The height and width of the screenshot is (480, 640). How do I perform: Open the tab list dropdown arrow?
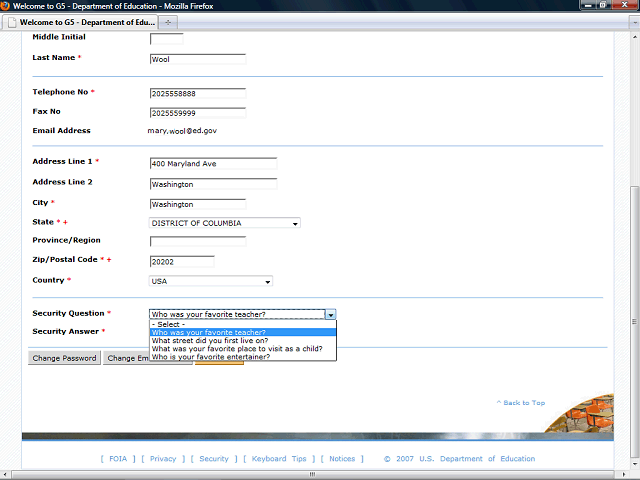coord(634,23)
